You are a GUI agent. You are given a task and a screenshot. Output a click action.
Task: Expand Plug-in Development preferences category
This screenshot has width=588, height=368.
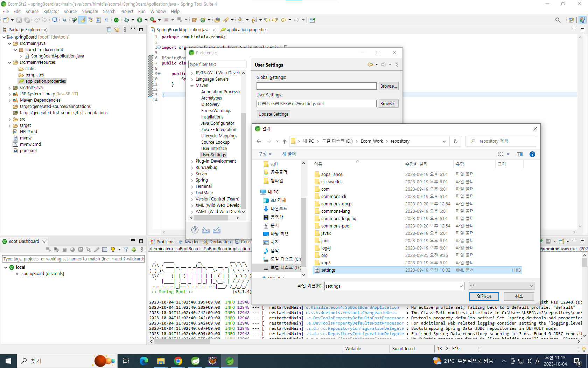(192, 161)
